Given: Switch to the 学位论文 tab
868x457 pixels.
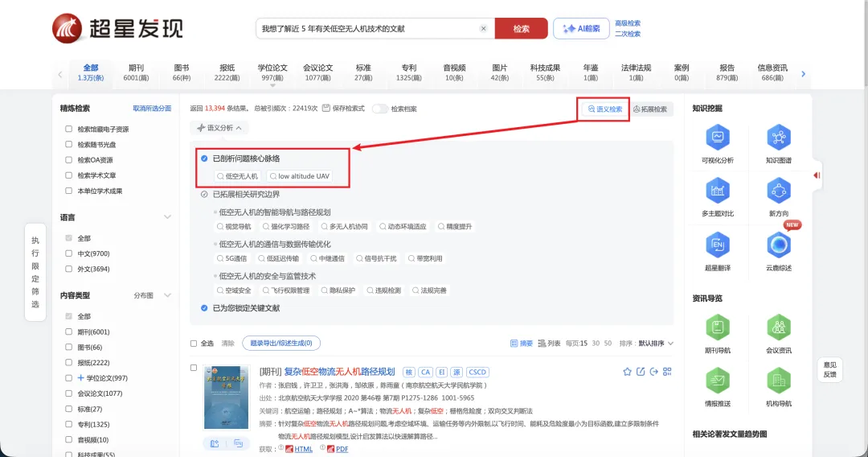Looking at the screenshot, I should click(x=272, y=72).
